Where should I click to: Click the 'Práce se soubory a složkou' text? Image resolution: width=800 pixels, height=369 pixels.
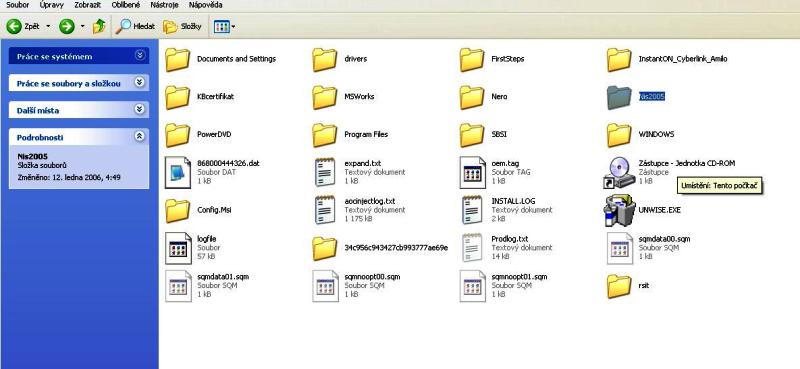(69, 84)
